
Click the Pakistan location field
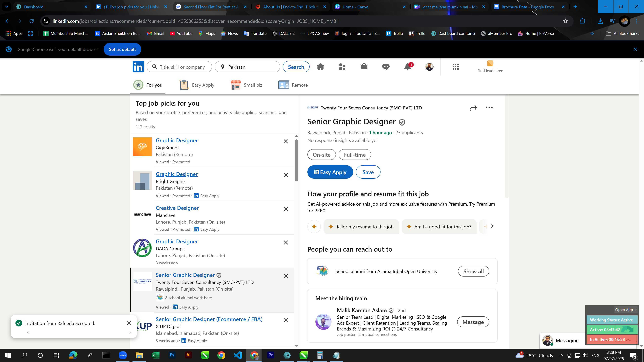click(247, 67)
